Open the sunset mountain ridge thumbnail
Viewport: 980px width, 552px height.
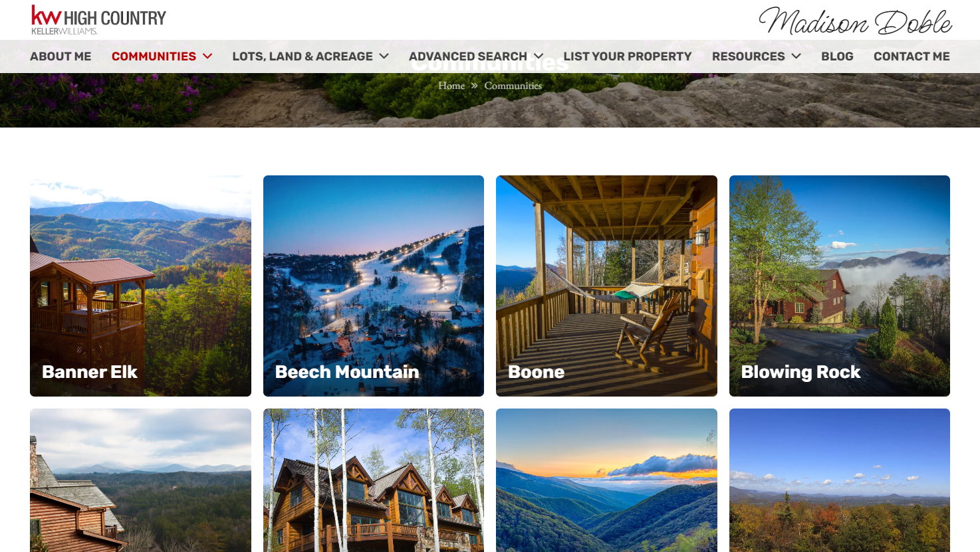[x=606, y=480]
